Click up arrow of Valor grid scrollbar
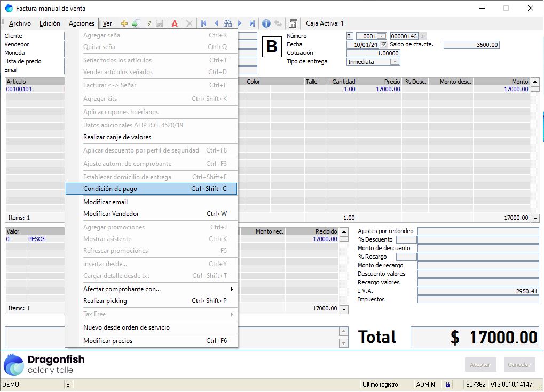This screenshot has height=392, width=544. pos(344,231)
